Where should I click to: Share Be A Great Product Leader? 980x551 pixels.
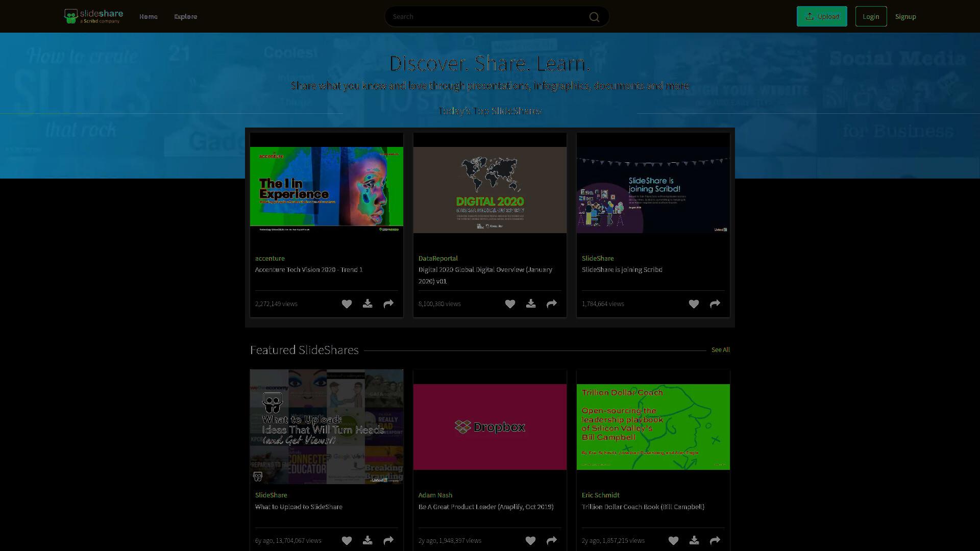click(x=552, y=541)
